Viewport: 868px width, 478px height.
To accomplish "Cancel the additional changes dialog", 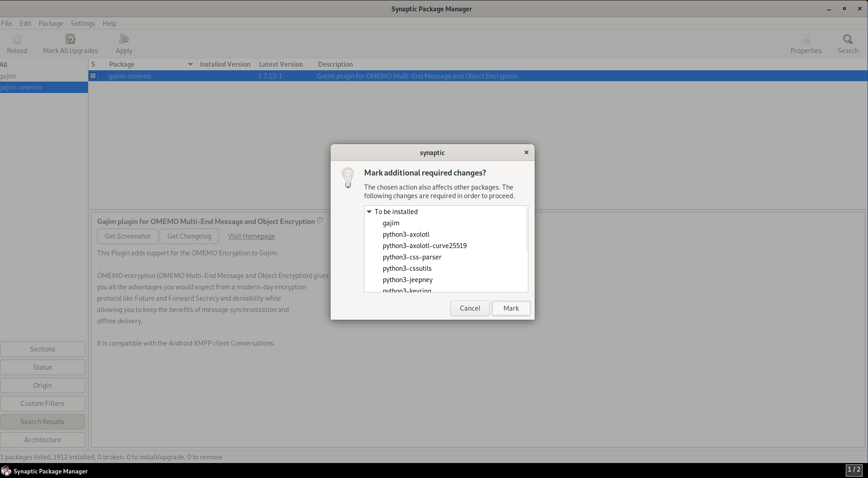I will point(469,308).
